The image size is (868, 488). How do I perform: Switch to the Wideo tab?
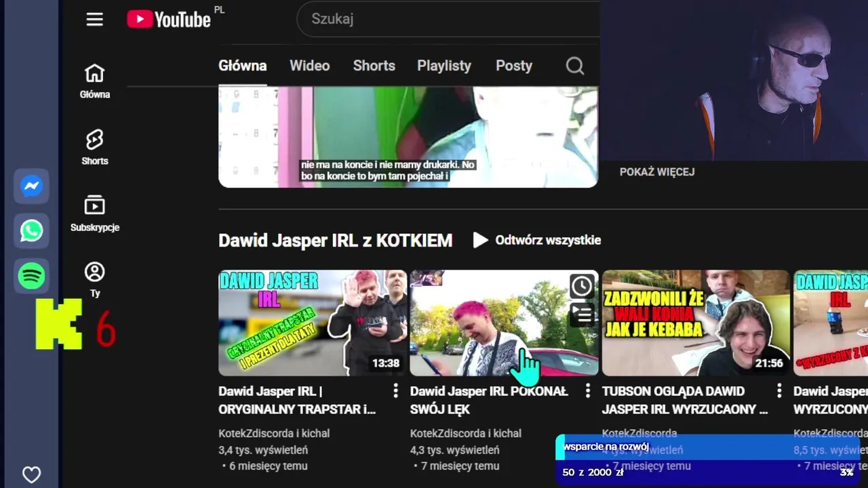coord(309,66)
